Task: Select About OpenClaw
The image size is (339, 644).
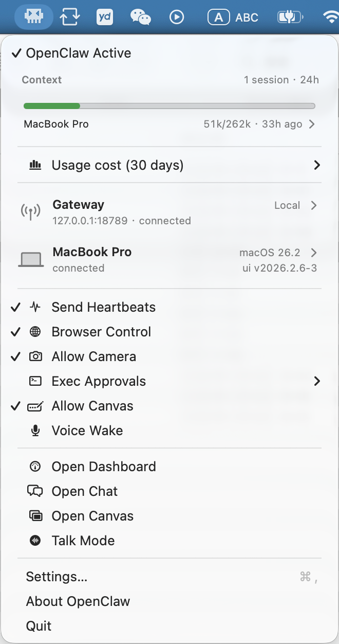Action: point(78,601)
